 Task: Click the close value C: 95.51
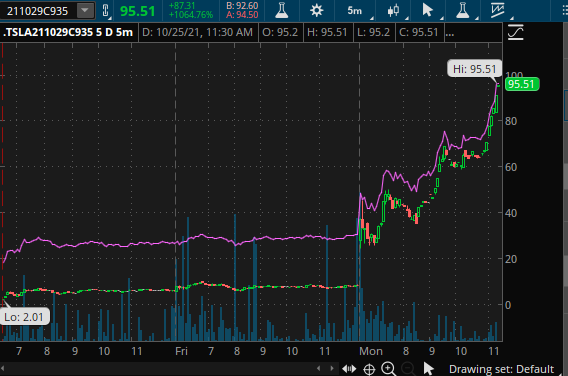(x=419, y=33)
